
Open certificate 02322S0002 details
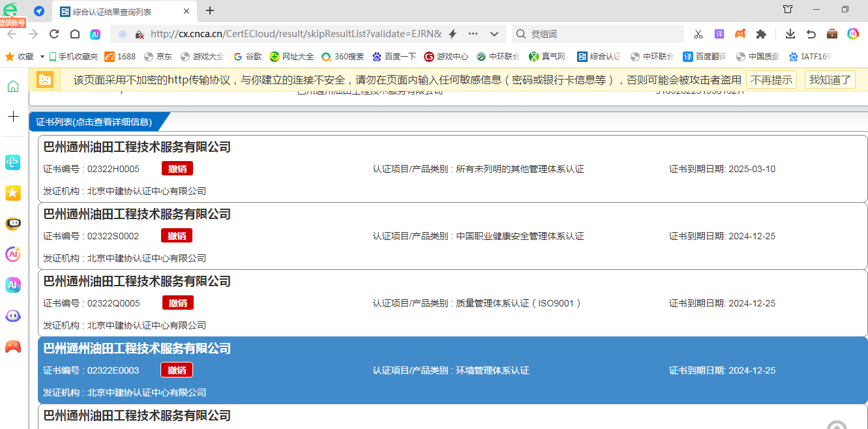pos(453,235)
